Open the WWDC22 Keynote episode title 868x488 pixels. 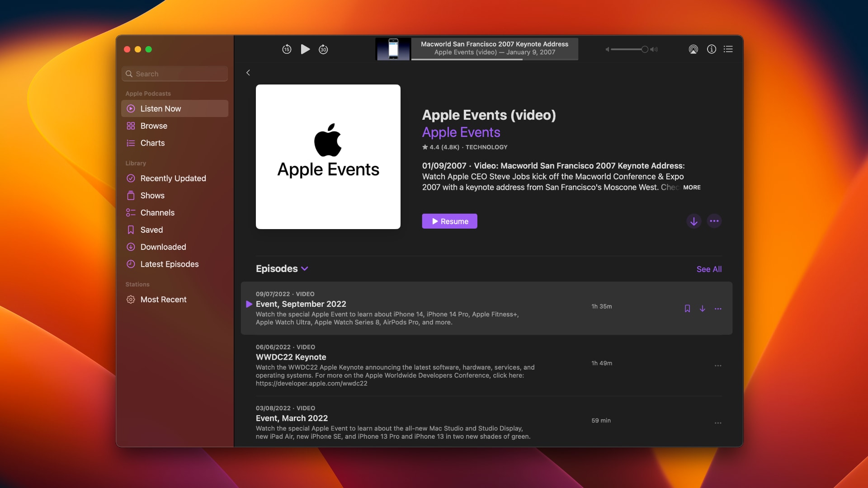[x=291, y=357]
